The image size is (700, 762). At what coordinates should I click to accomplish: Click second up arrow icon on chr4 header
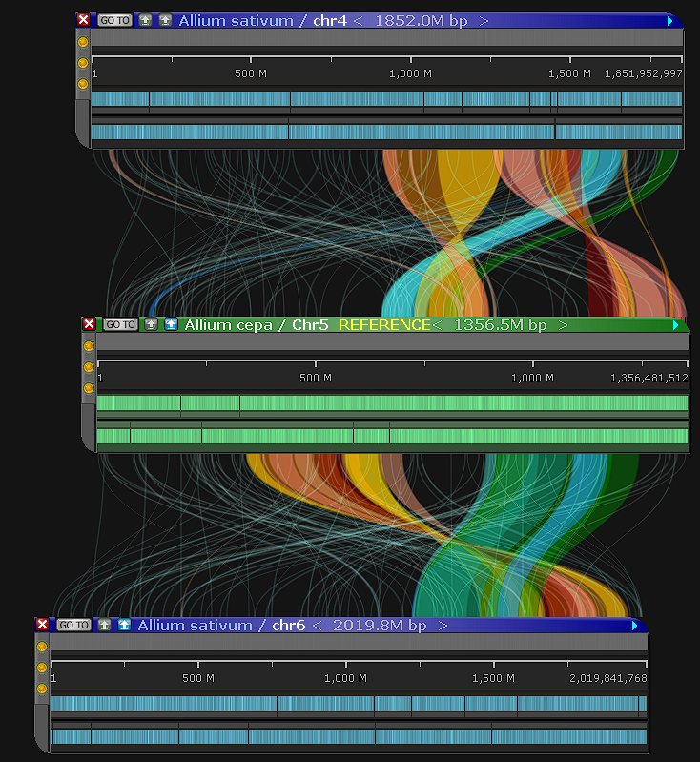tap(165, 20)
